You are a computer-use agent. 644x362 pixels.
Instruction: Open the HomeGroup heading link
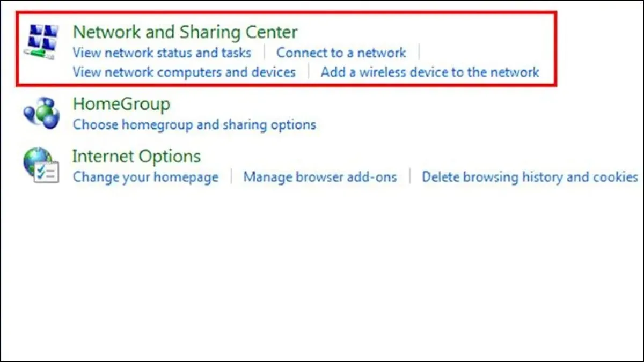click(121, 104)
